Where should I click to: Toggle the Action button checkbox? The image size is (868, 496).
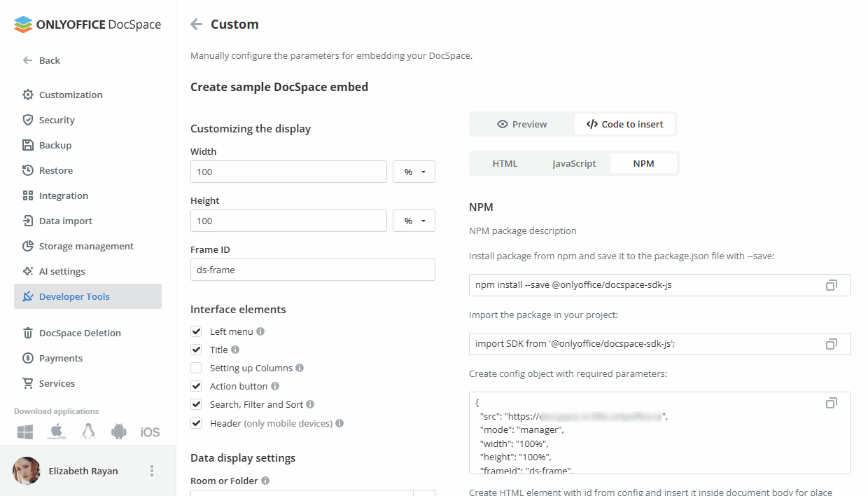(x=196, y=386)
